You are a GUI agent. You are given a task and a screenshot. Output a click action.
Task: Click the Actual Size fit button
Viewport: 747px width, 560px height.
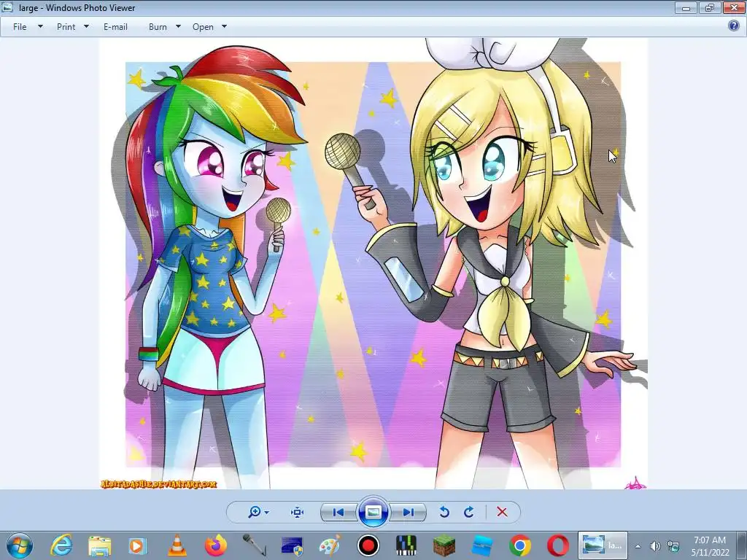298,512
